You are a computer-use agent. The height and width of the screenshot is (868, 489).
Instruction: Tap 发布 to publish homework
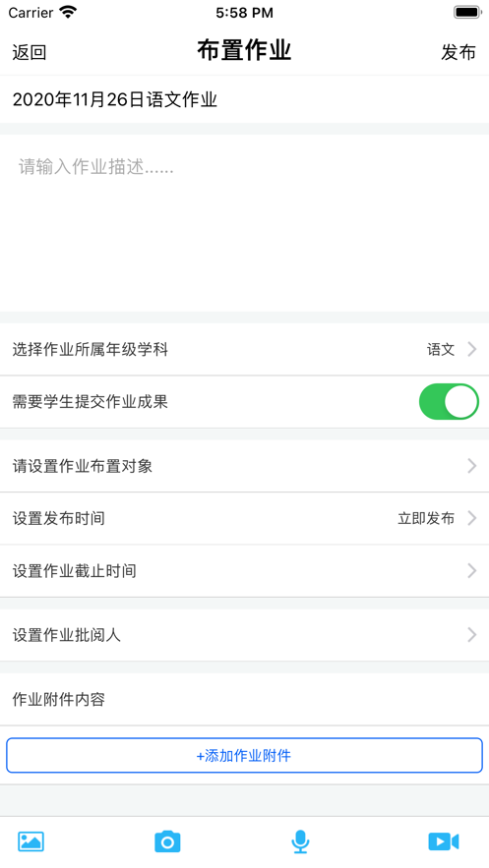pyautogui.click(x=458, y=52)
